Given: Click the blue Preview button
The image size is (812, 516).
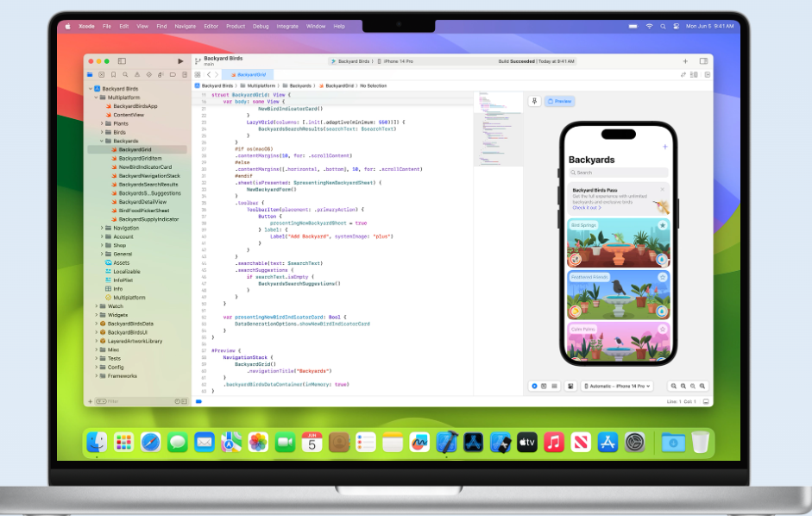Looking at the screenshot, I should [559, 101].
